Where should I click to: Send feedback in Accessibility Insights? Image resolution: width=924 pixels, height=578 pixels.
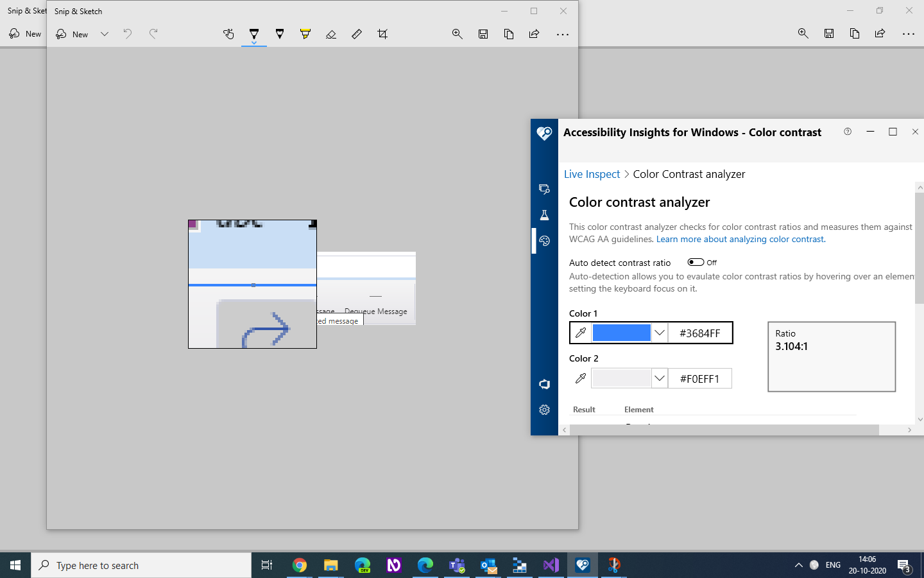tap(544, 384)
